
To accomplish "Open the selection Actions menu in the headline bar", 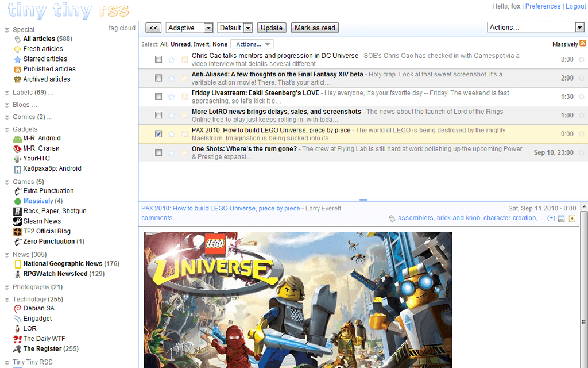I will (252, 44).
